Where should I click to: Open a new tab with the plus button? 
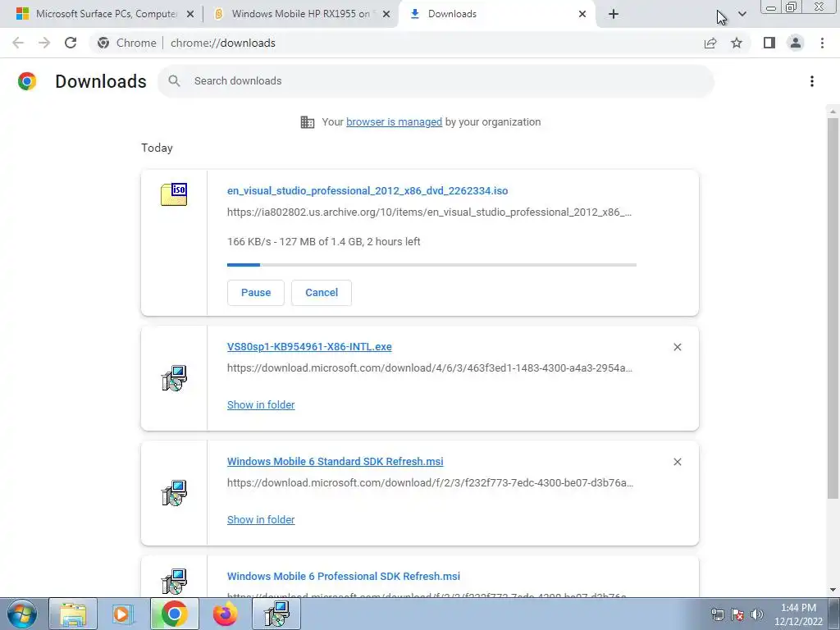point(614,14)
